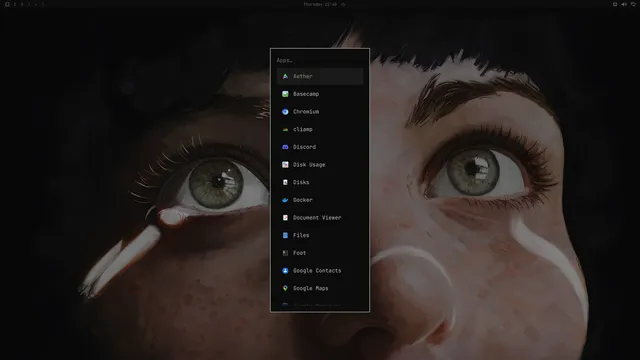
Task: Launch Chromium browser from the list
Action: [x=320, y=111]
